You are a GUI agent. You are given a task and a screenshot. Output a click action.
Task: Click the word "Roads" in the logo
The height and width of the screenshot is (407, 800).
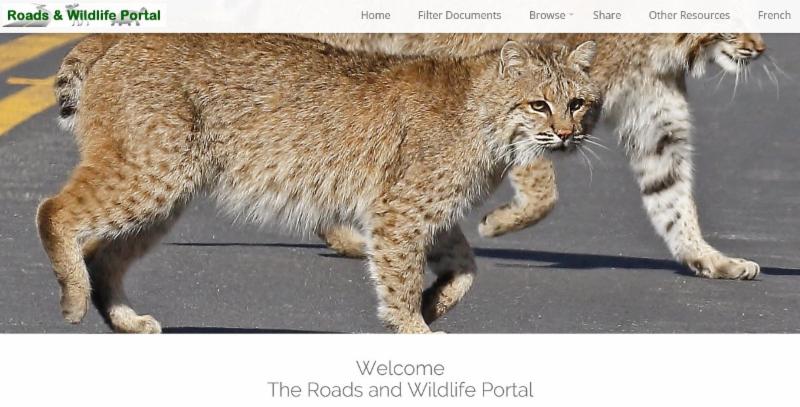pos(28,15)
